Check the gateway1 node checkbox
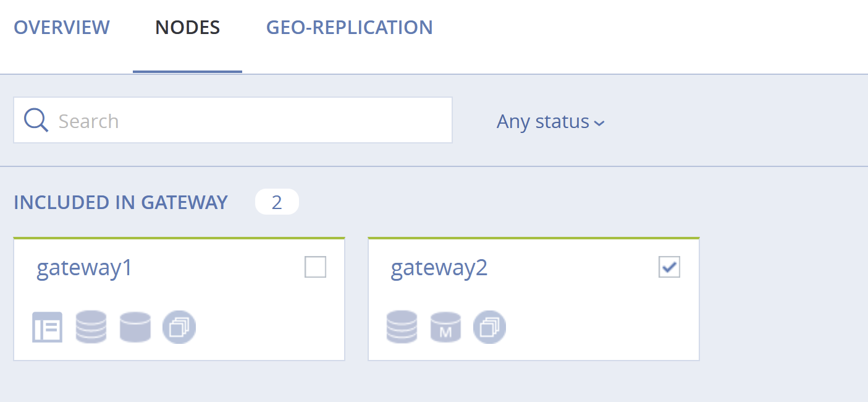The image size is (868, 402). 315,267
